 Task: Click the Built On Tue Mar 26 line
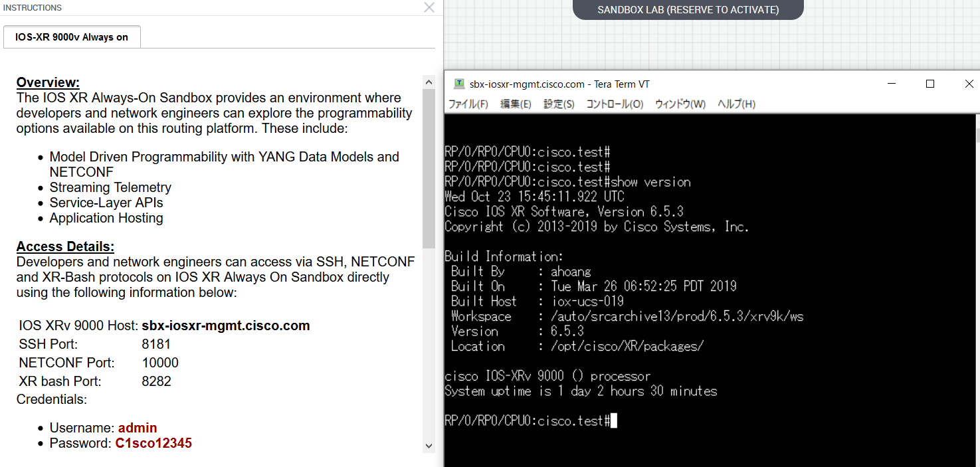(x=594, y=286)
